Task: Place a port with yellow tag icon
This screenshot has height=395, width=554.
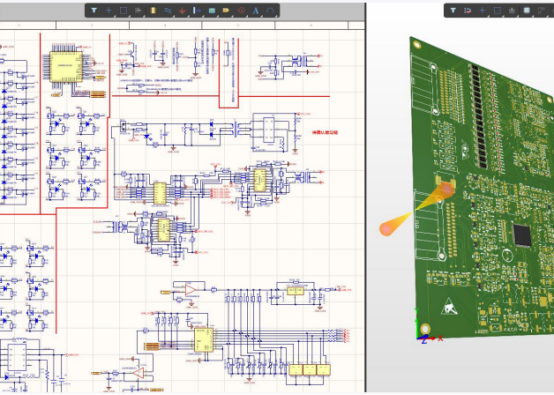Action: click(x=226, y=11)
